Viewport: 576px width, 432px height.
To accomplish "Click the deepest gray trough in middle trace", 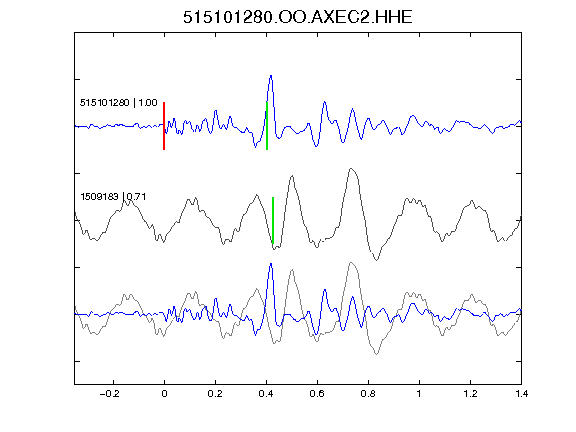I will click(376, 259).
